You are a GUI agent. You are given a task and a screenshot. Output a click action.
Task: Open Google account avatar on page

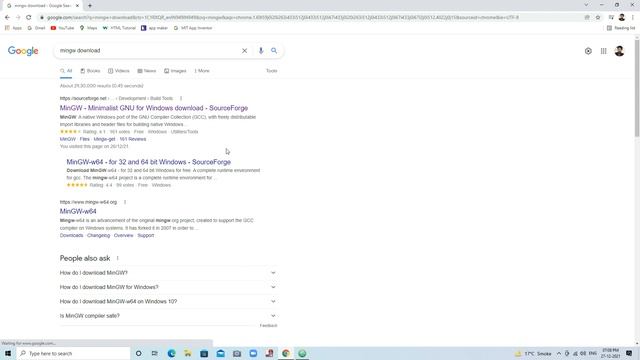pos(619,51)
